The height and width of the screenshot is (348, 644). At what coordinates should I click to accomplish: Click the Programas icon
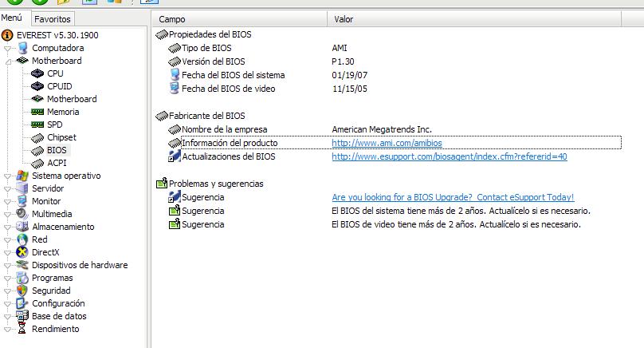click(22, 278)
